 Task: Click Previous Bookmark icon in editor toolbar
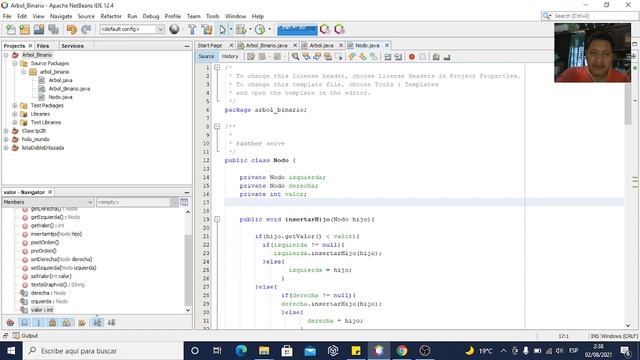(x=352, y=57)
